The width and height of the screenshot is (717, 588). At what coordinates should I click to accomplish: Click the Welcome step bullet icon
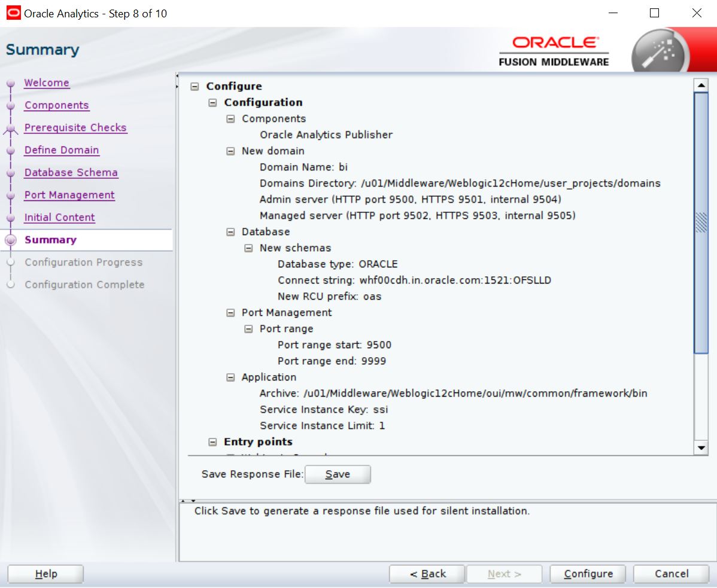point(11,84)
